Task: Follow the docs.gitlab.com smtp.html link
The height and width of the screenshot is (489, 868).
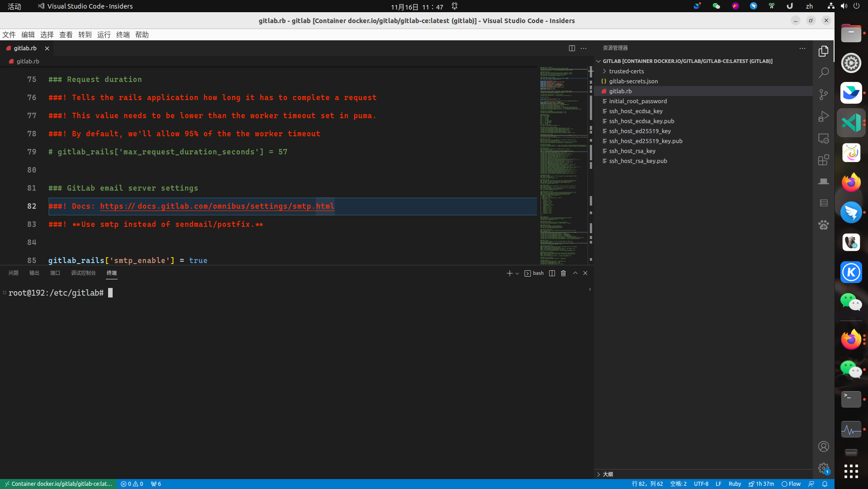Action: click(x=217, y=206)
